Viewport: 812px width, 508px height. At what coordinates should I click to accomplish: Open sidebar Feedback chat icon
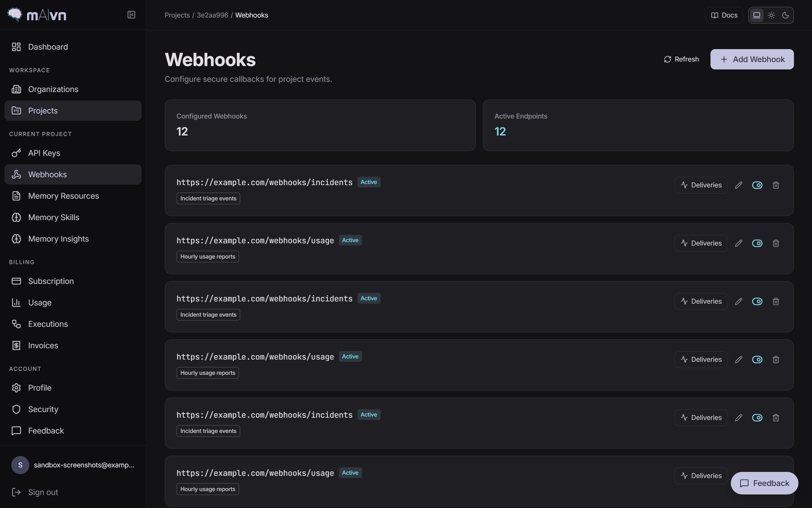pyautogui.click(x=16, y=431)
